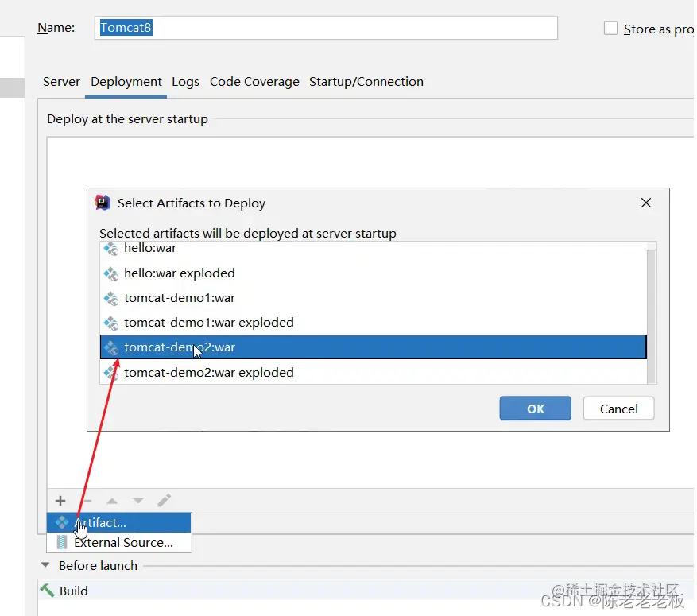Select the hello:war exploded row

tap(374, 273)
